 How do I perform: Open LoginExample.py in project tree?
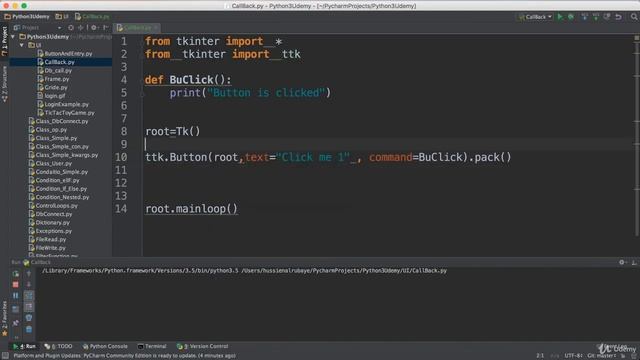pos(63,104)
